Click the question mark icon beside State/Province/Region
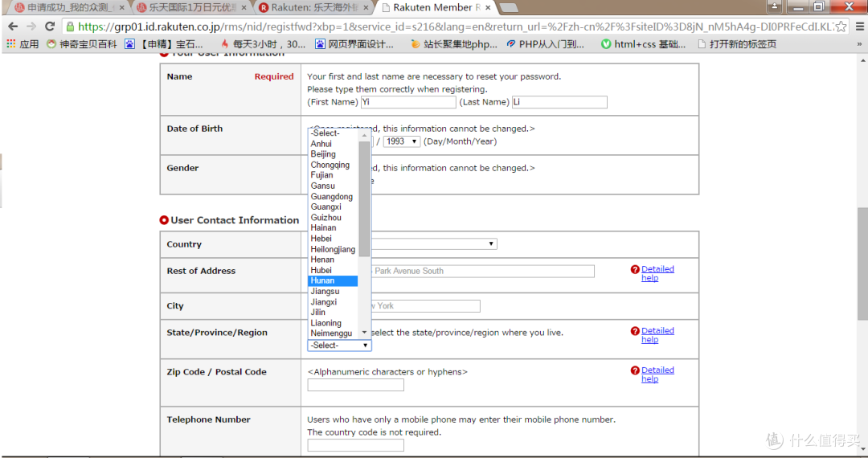This screenshot has height=458, width=868. tap(635, 331)
